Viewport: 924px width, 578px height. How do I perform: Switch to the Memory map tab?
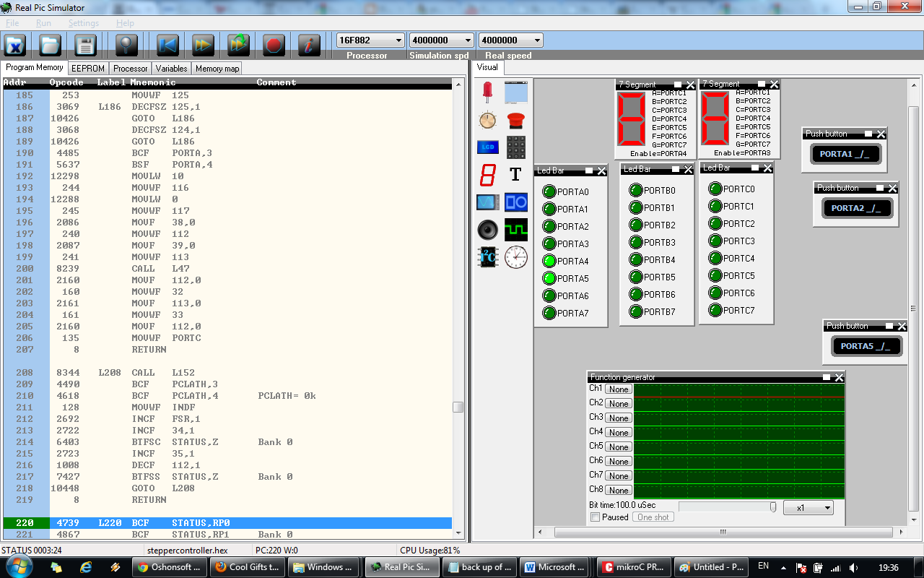(x=217, y=68)
